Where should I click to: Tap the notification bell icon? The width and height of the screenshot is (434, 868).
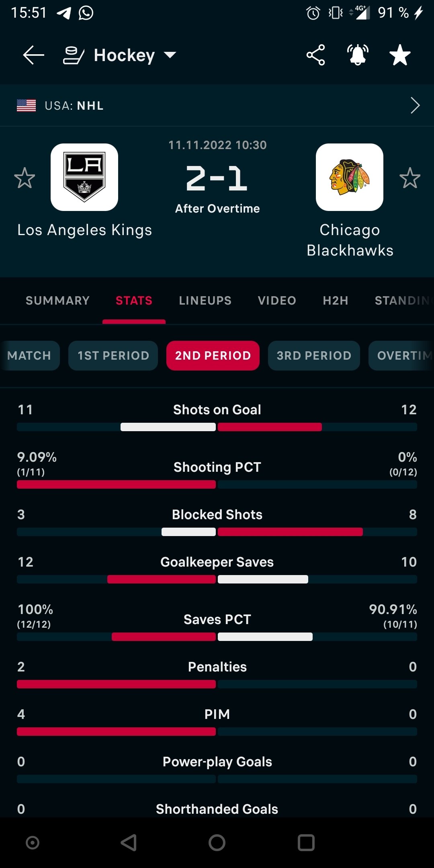[x=358, y=55]
